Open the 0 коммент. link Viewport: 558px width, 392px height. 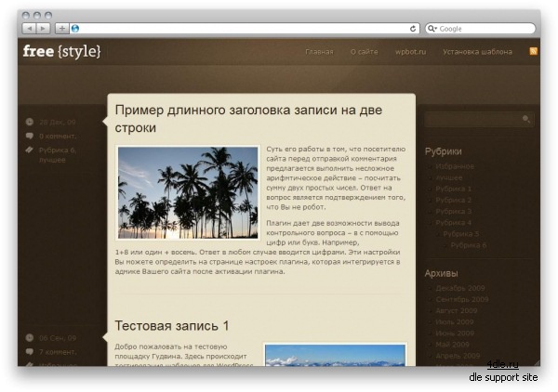click(x=58, y=137)
